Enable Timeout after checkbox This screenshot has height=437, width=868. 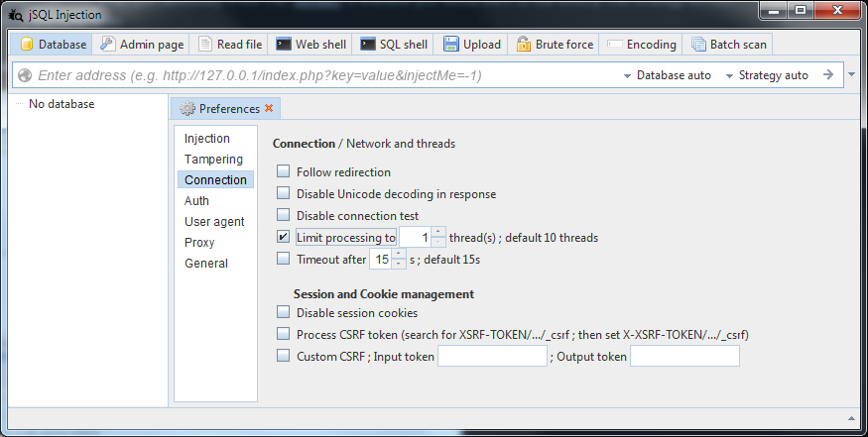pyautogui.click(x=284, y=259)
